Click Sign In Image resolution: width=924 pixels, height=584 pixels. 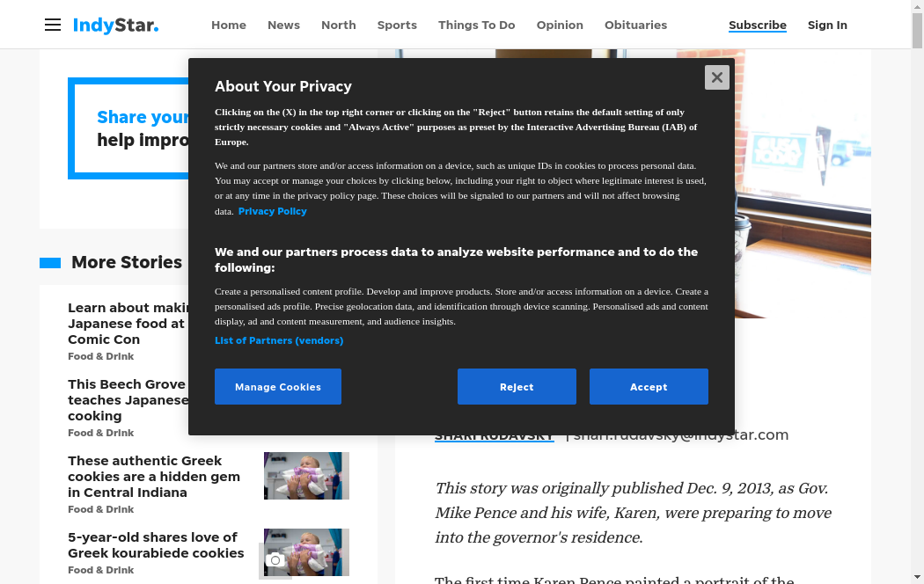pyautogui.click(x=827, y=25)
